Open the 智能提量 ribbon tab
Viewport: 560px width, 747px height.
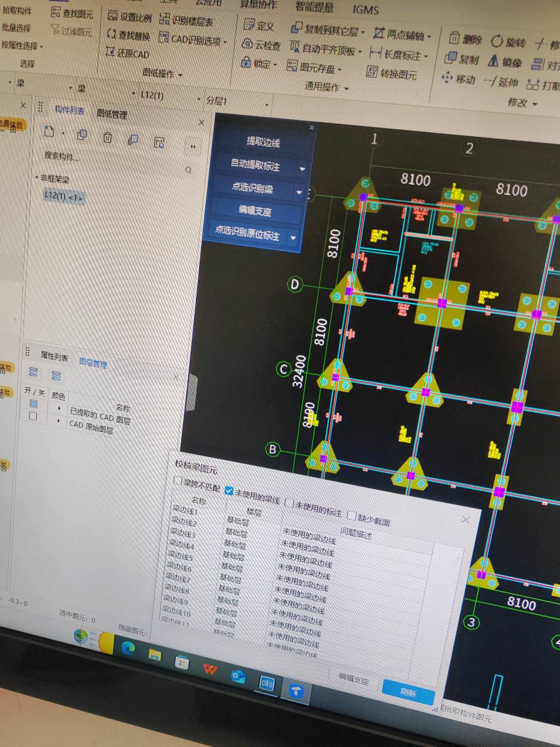point(314,7)
